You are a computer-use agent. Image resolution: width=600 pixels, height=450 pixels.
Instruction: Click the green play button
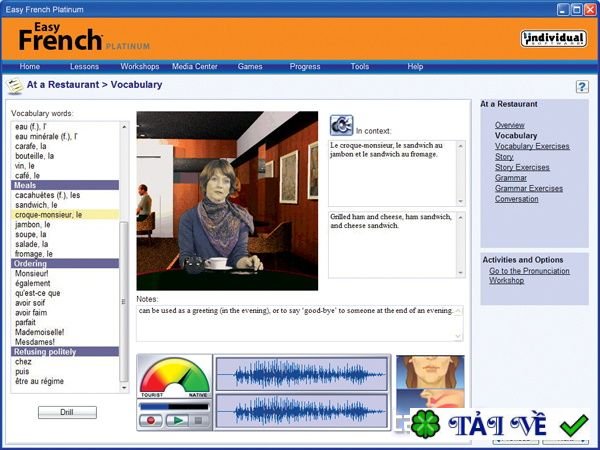177,420
